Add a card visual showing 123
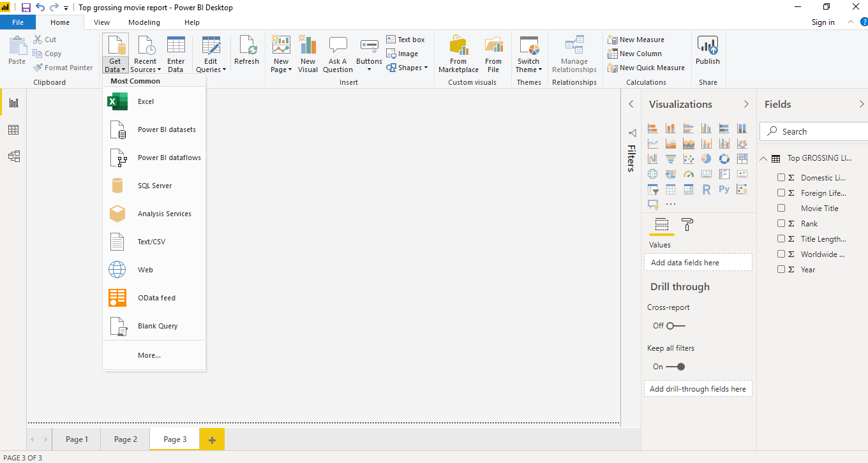The height and width of the screenshot is (463, 868). [x=707, y=174]
